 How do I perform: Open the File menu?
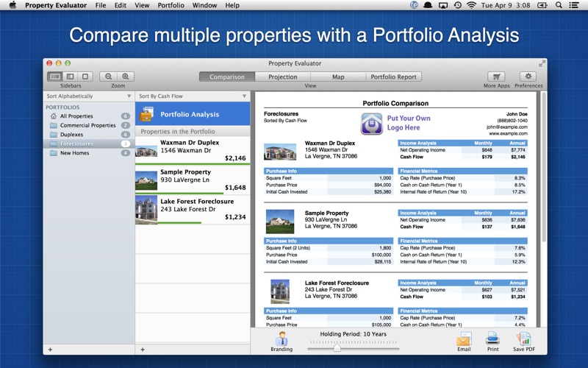[101, 5]
